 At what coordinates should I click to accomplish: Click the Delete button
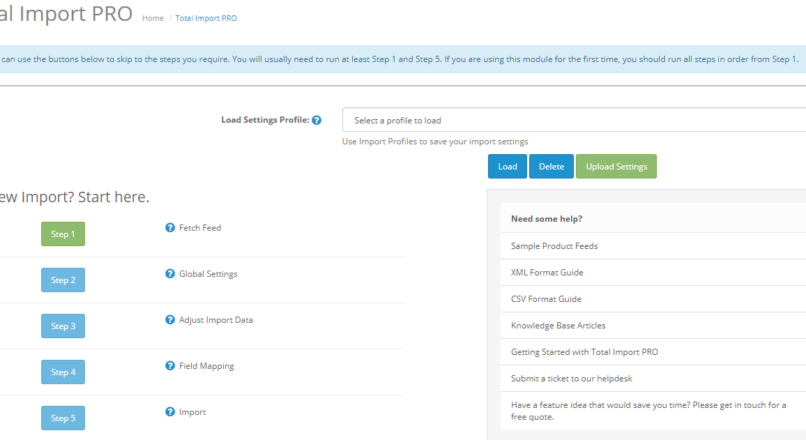pos(551,167)
